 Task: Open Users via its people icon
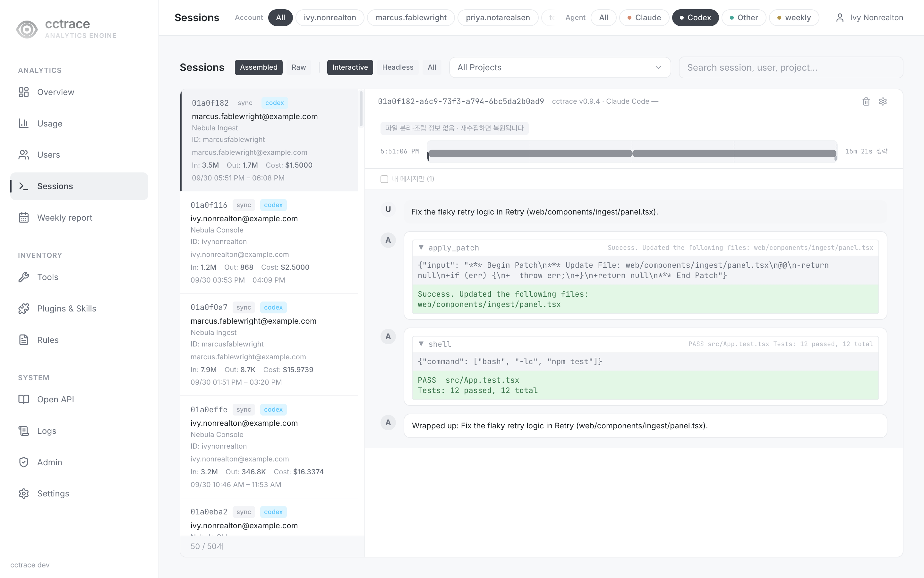coord(24,155)
